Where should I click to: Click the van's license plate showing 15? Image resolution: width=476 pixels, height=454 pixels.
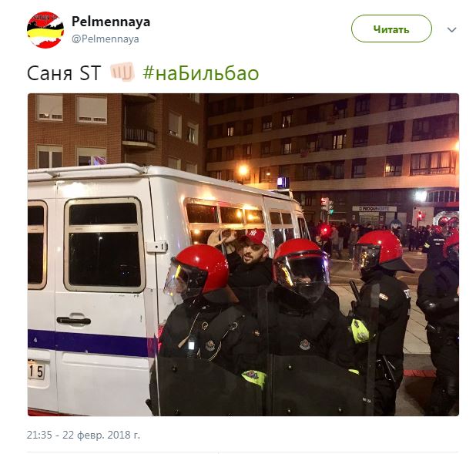click(36, 371)
